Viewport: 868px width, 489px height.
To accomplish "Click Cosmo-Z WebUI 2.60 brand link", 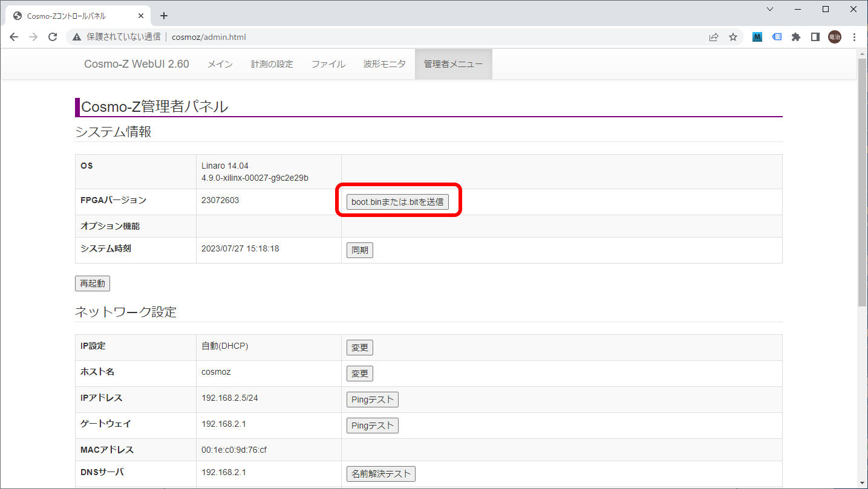I will coord(136,64).
